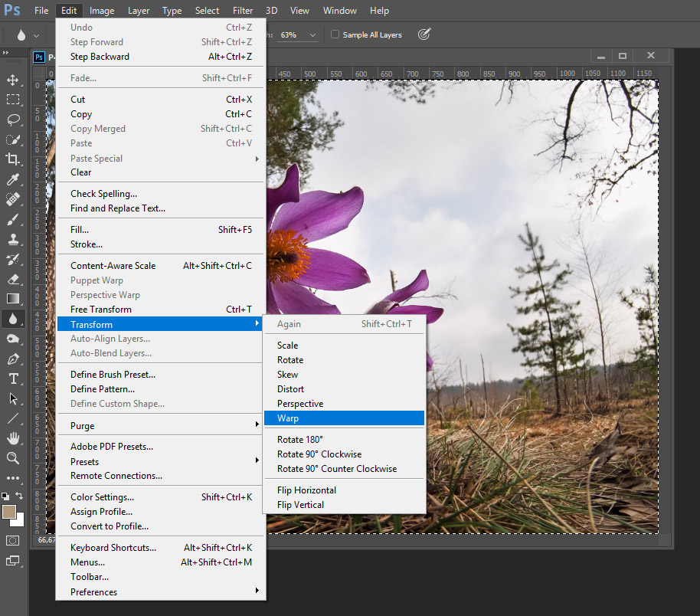Toggle pressure-for-size button in options bar

(424, 34)
